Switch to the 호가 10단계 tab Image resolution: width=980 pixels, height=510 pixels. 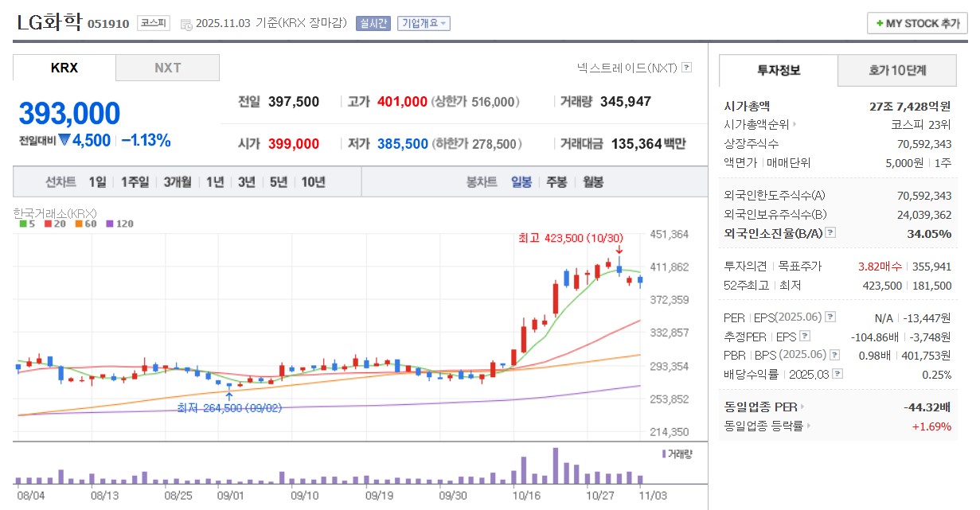tap(896, 71)
